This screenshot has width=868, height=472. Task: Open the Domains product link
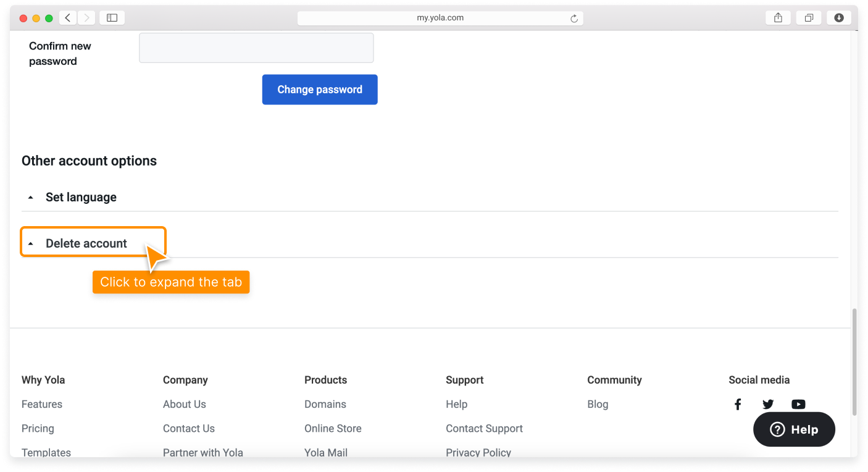click(325, 404)
